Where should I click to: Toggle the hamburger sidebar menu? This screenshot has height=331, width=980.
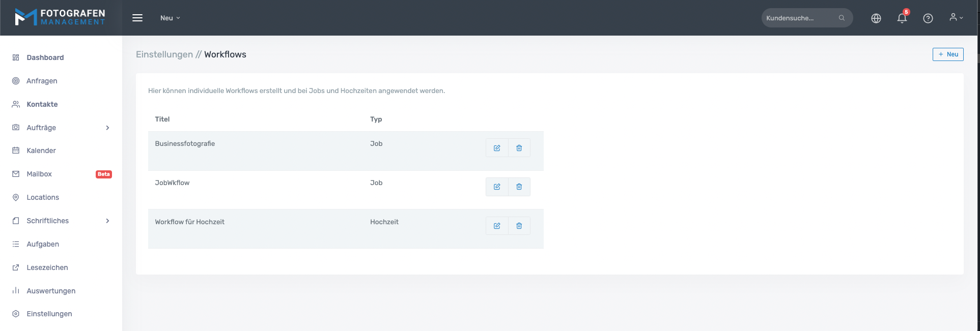137,18
